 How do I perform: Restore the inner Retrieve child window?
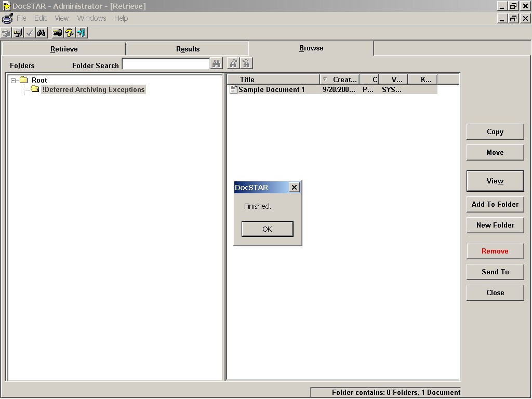pyautogui.click(x=513, y=18)
